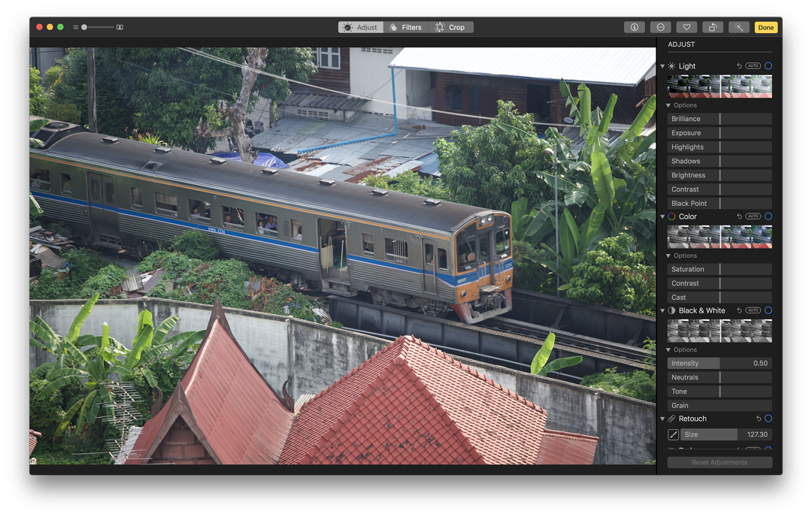Screen dimensions: 812x517
Task: Click the Color circle icon
Action: (x=671, y=216)
